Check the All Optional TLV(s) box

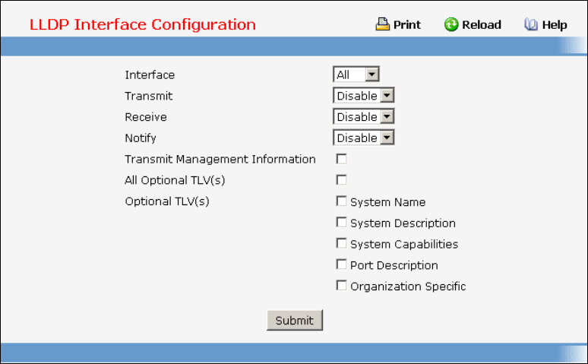[x=342, y=180]
